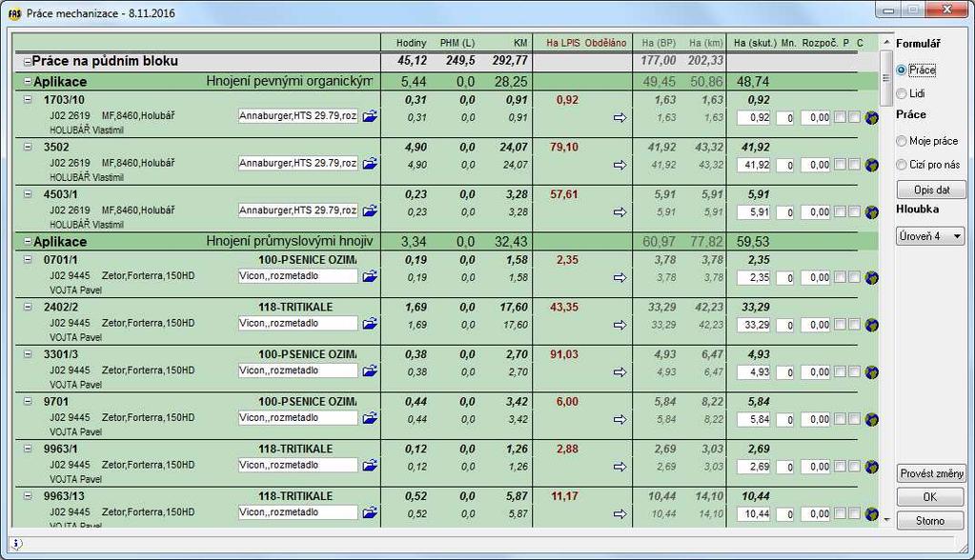The image size is (975, 560).
Task: Open the implement folder icon in row 4503/1
Action: coord(370,210)
